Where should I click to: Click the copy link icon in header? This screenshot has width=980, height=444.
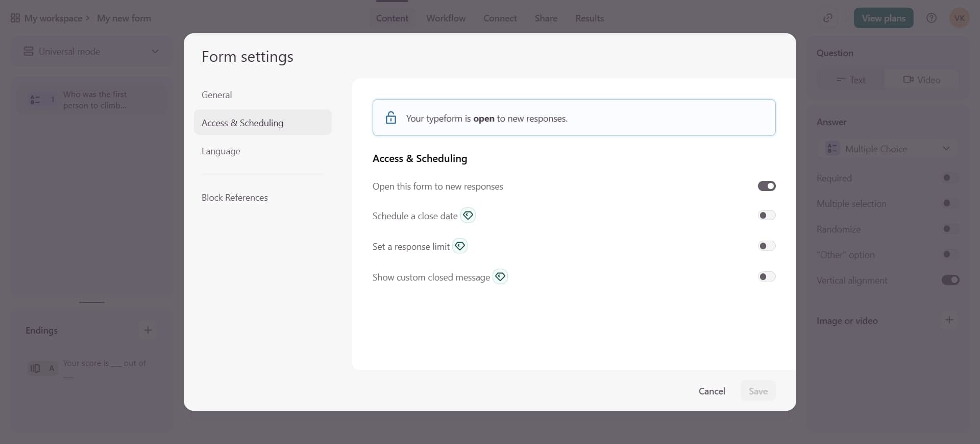828,18
